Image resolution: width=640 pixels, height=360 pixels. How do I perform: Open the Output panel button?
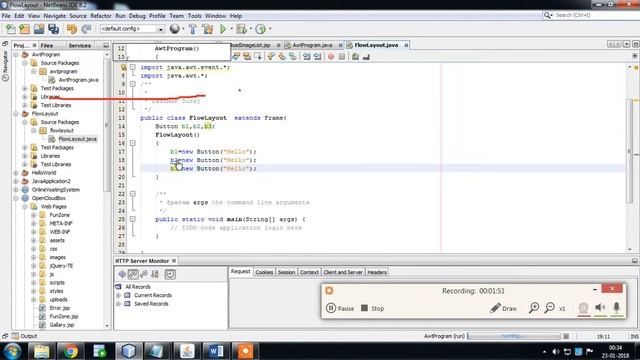click(x=24, y=336)
